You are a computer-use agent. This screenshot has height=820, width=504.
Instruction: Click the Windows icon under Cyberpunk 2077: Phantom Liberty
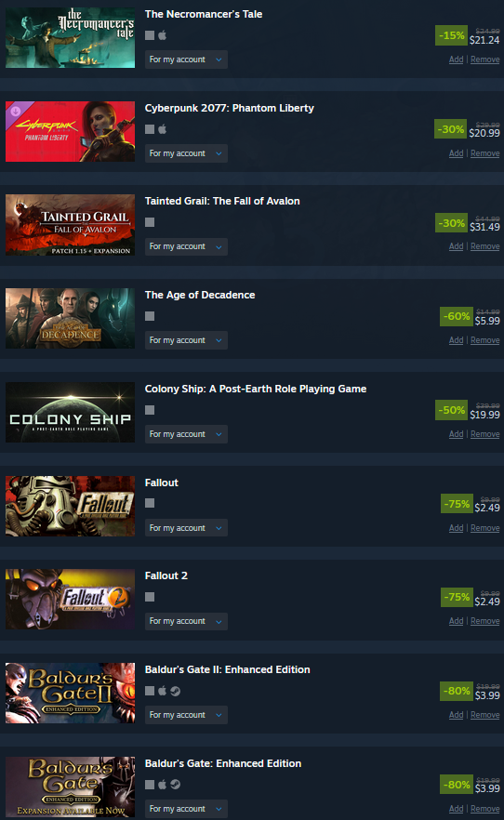pos(150,129)
